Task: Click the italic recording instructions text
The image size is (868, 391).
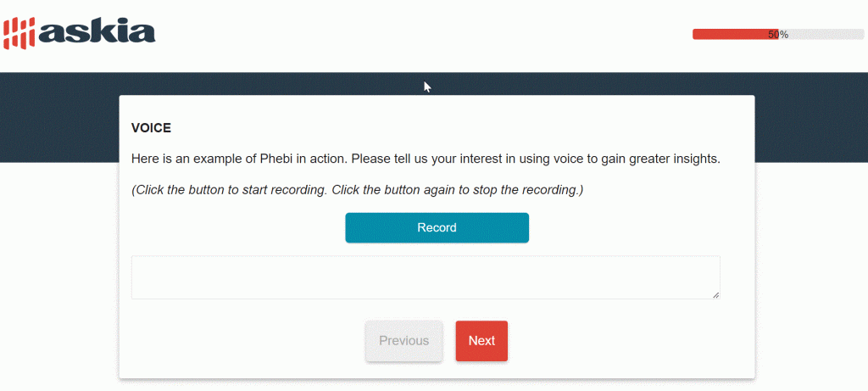Action: click(x=358, y=190)
